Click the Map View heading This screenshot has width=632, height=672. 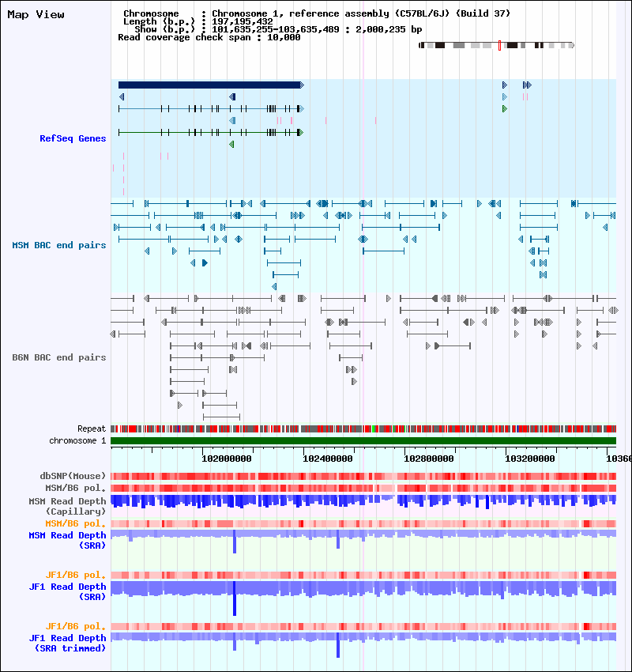(x=36, y=14)
